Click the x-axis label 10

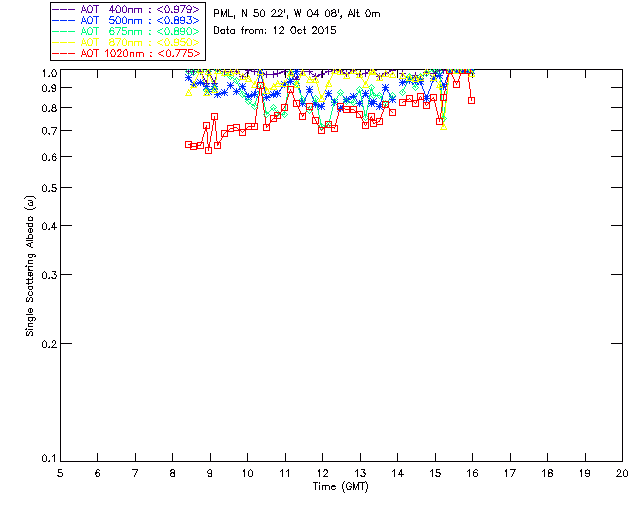[247, 473]
